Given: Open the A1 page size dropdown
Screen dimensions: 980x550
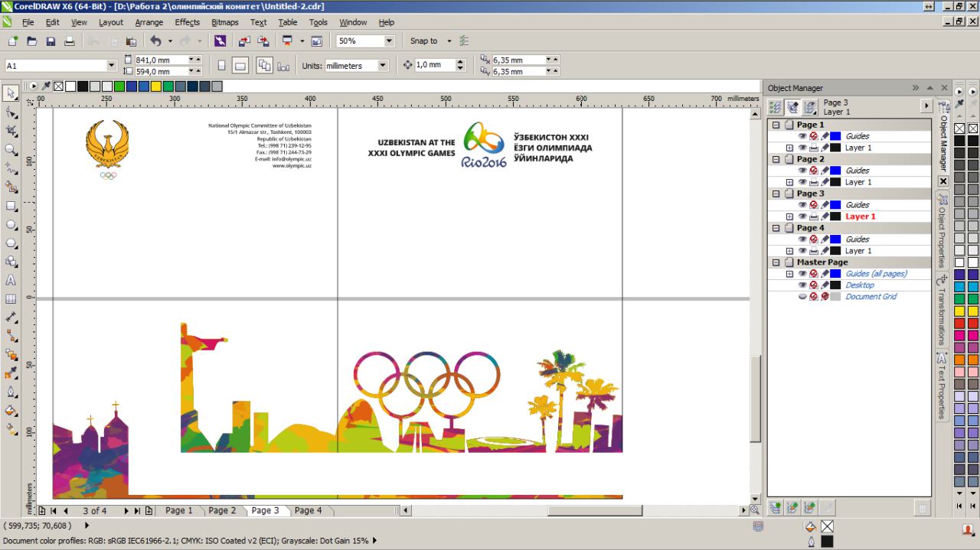Looking at the screenshot, I should coord(112,66).
